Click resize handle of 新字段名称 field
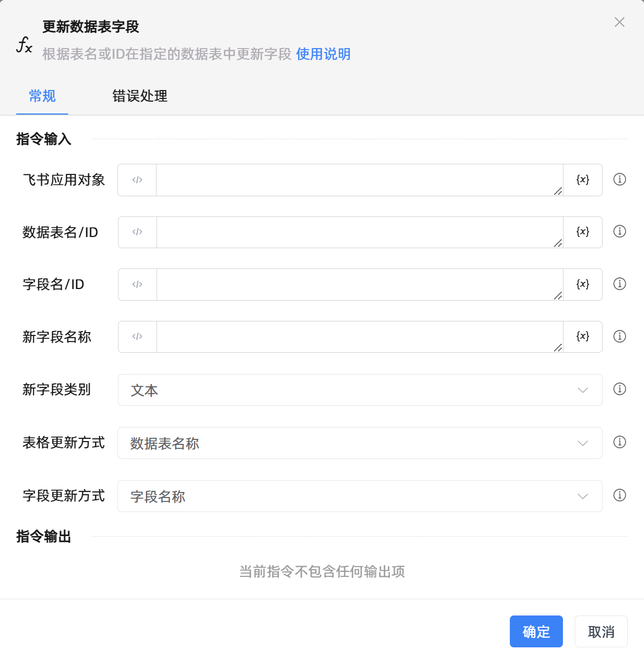This screenshot has width=644, height=663. tap(558, 348)
